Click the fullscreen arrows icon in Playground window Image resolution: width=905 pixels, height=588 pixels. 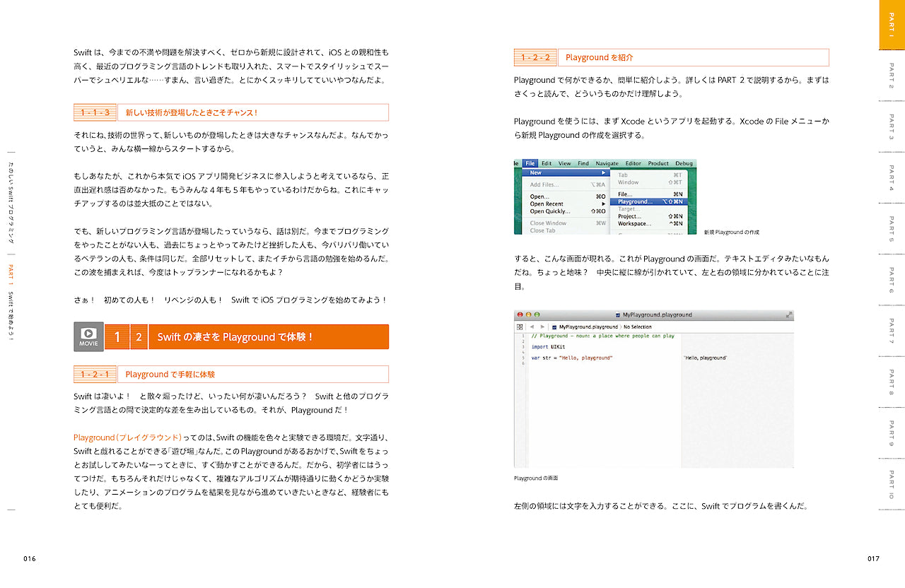[788, 314]
